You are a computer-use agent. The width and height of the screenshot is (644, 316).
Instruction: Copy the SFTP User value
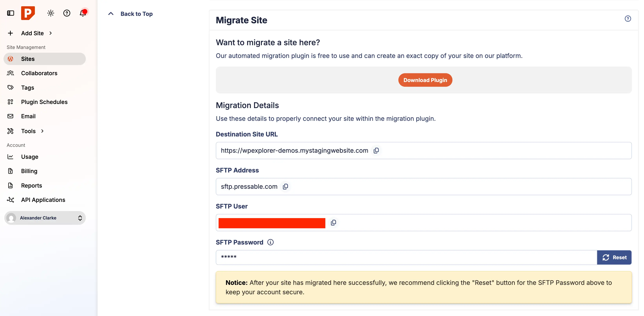point(333,222)
